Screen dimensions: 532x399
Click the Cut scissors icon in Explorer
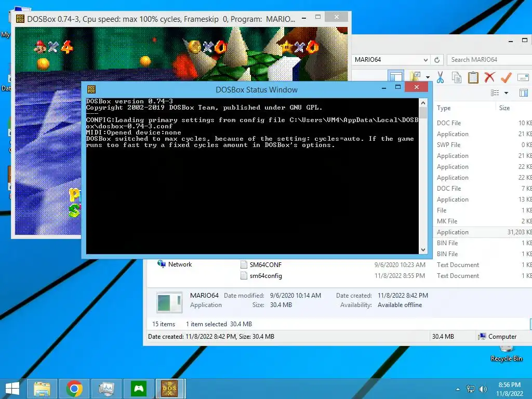point(440,77)
